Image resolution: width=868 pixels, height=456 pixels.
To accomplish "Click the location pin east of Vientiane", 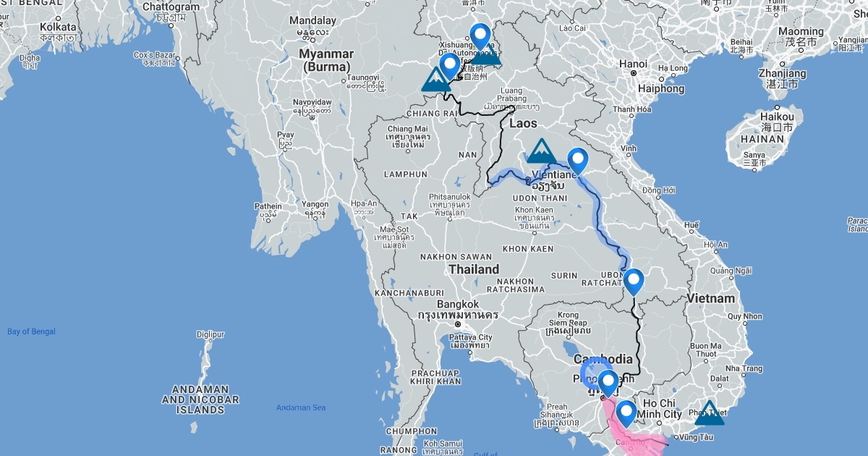I will tap(577, 161).
